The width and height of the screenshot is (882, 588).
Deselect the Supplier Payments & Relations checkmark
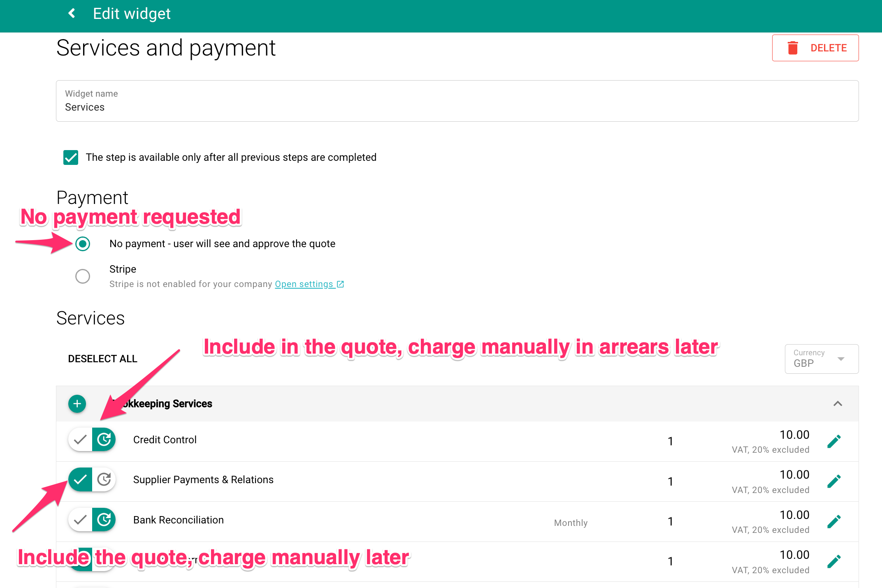click(x=80, y=479)
